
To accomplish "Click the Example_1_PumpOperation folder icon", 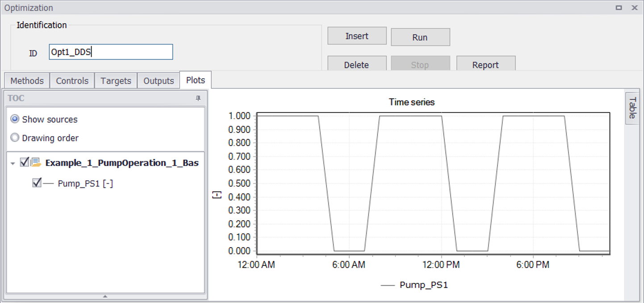I will [36, 163].
